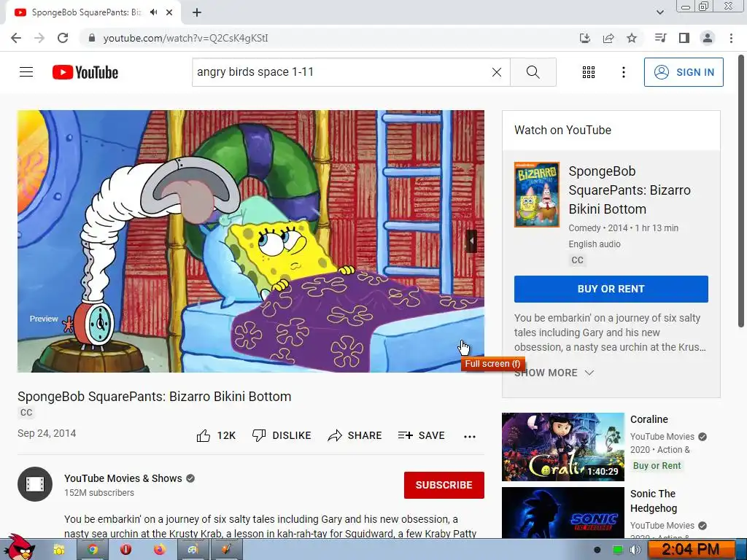Expand description with SHOW MORE
The width and height of the screenshot is (747, 560).
[554, 373]
